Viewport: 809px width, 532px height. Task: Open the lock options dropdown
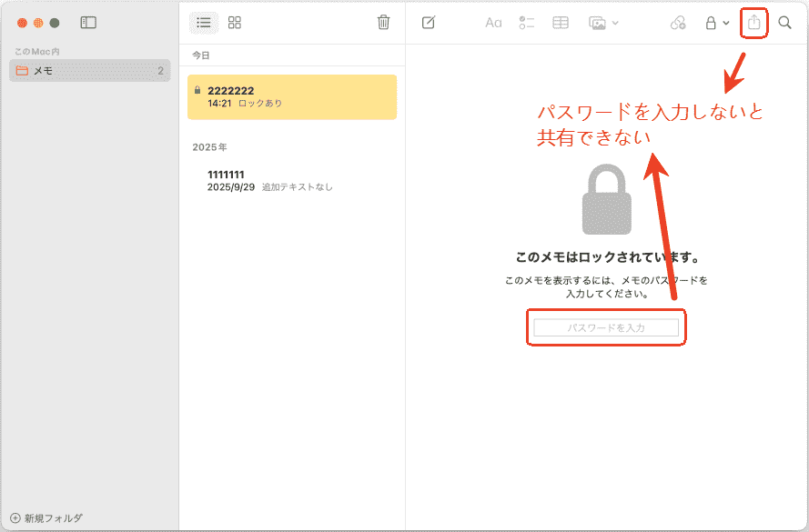click(x=717, y=23)
